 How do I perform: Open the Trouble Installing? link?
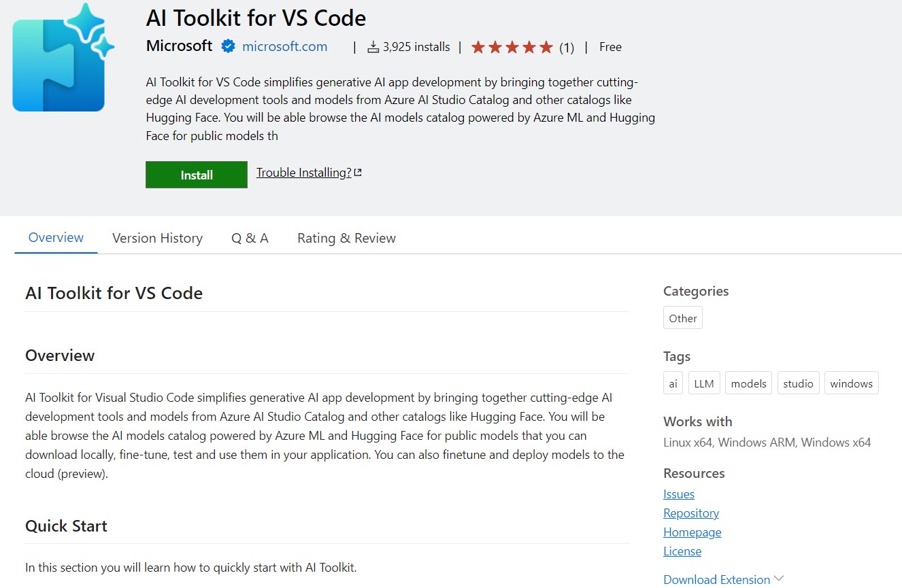(x=303, y=173)
